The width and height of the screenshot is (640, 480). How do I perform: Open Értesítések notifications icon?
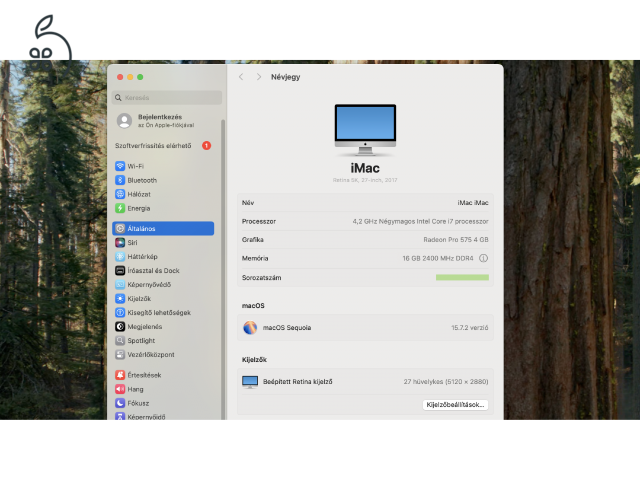click(120, 375)
